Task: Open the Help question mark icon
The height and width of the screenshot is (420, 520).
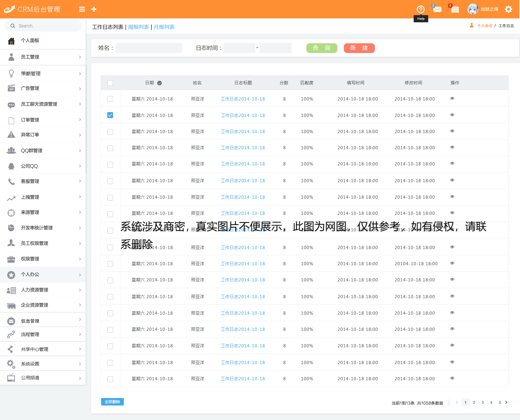Action: click(x=420, y=9)
